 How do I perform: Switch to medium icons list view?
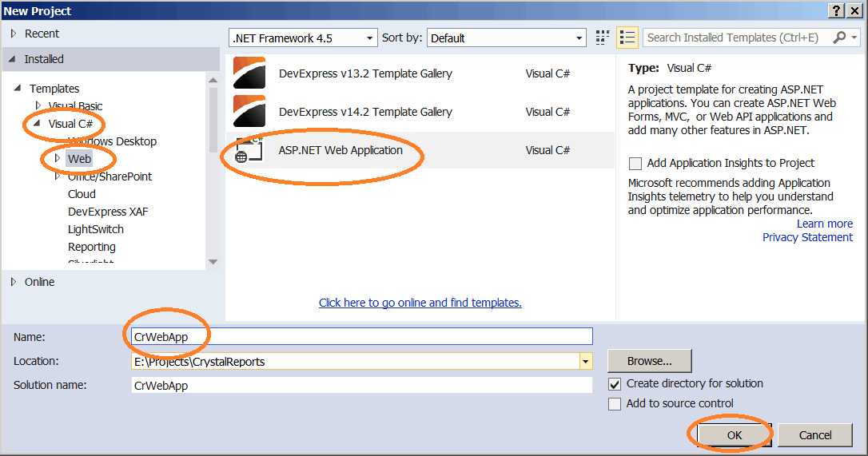tap(627, 38)
